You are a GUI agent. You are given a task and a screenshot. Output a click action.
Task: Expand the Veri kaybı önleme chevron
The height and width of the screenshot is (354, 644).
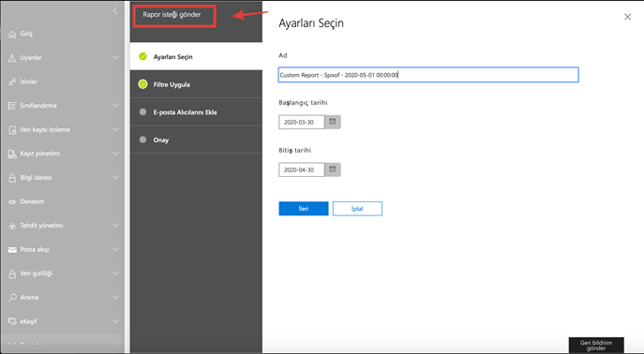point(116,129)
